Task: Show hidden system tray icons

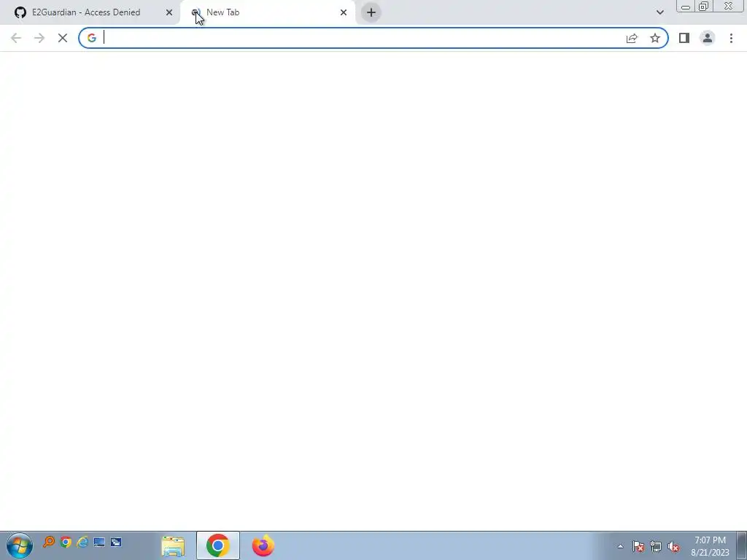Action: click(620, 546)
